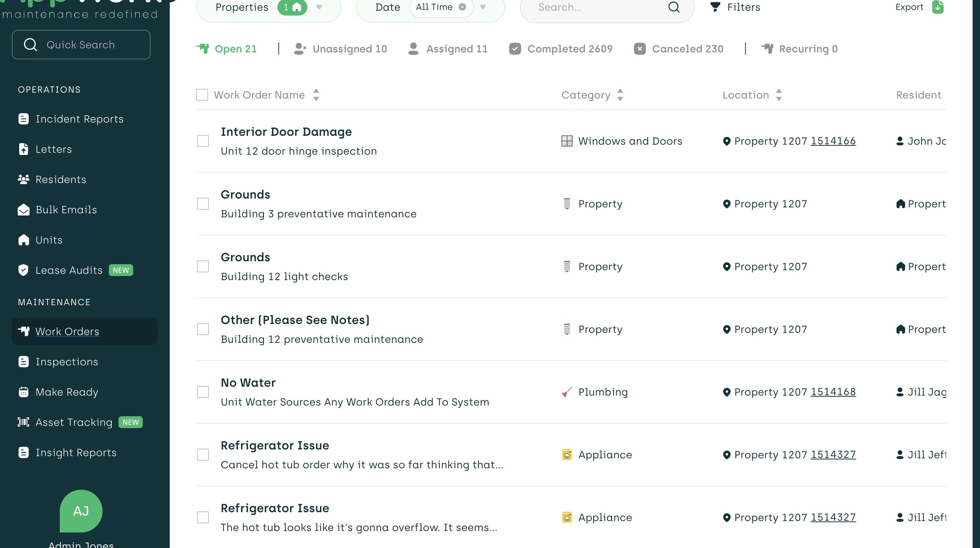
Task: Click the AJ user avatar
Action: click(x=81, y=511)
